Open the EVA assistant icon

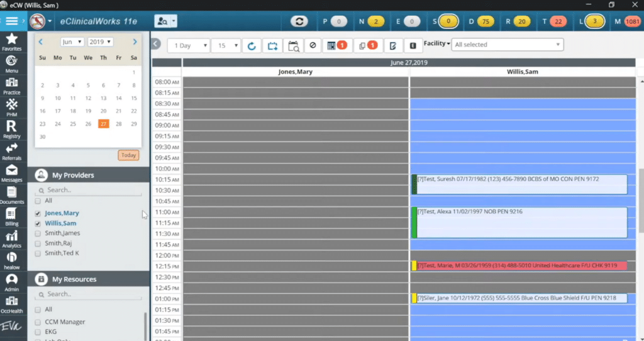pyautogui.click(x=11, y=327)
